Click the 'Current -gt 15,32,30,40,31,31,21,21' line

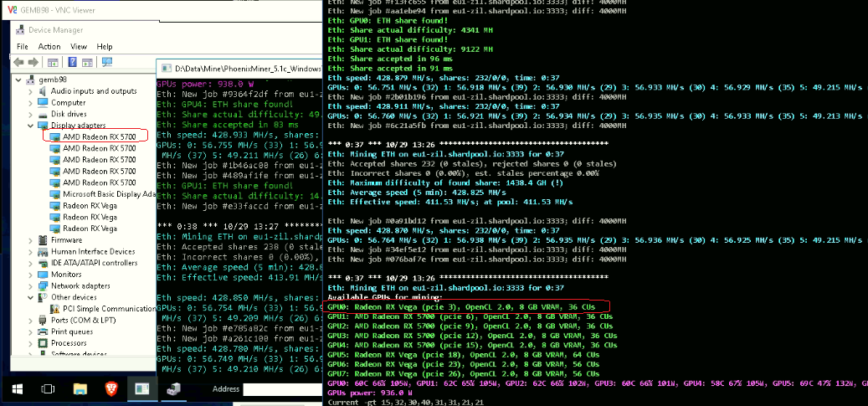[405, 402]
